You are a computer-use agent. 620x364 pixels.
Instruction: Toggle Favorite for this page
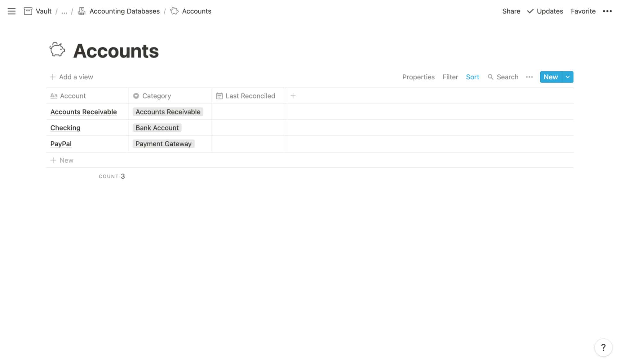(x=583, y=11)
